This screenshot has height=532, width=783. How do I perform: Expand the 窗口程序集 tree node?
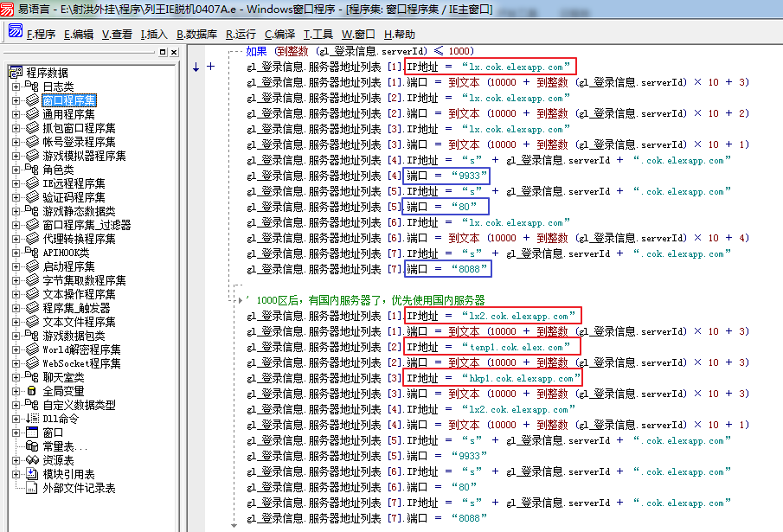(x=16, y=100)
